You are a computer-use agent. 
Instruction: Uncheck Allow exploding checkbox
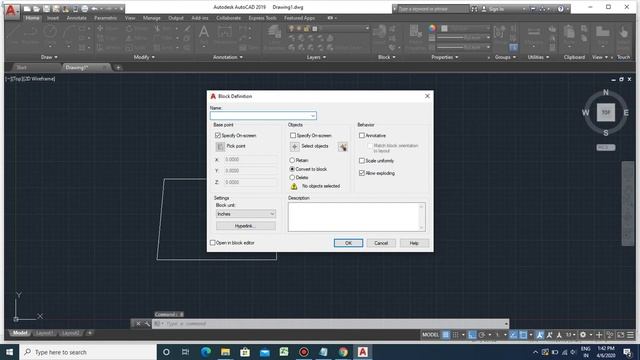pos(362,173)
